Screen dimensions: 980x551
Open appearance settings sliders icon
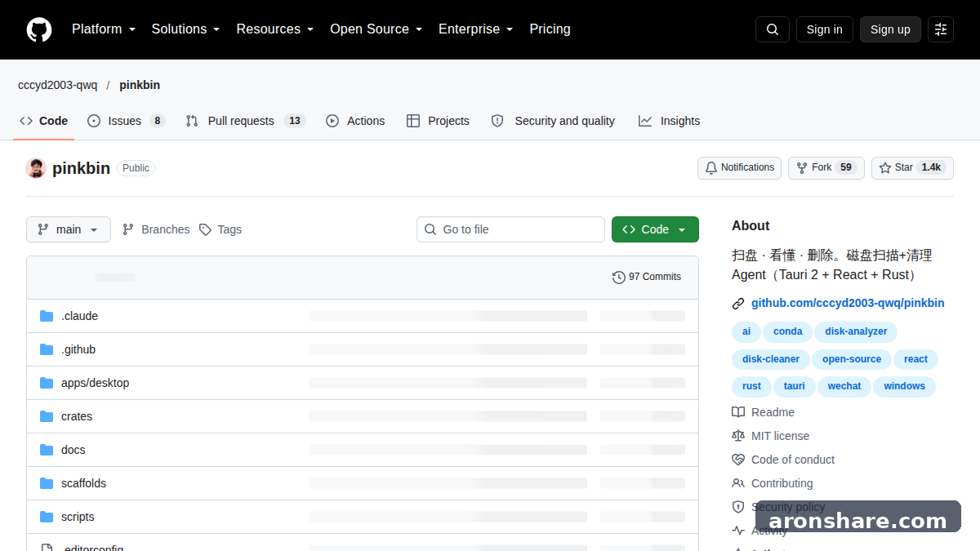pos(941,29)
